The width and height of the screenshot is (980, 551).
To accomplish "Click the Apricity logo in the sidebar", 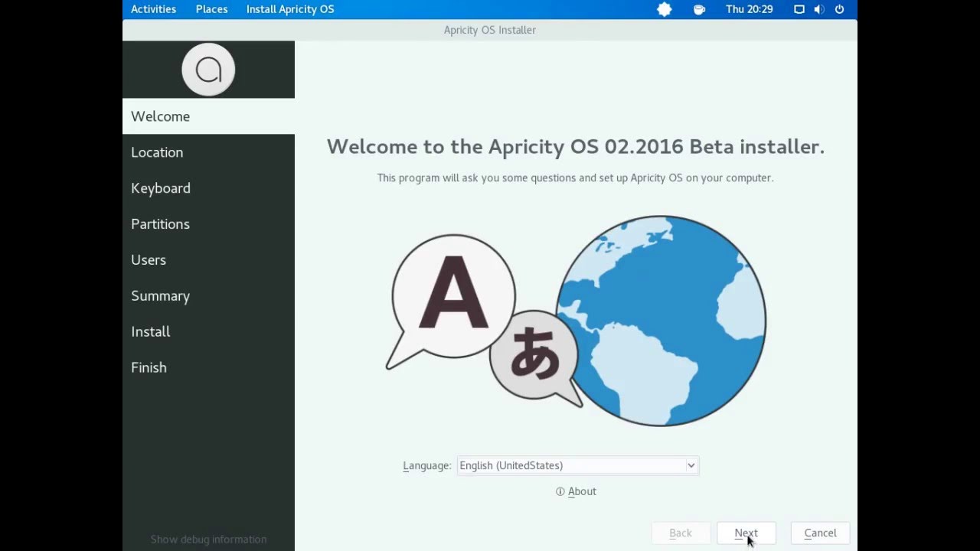I will click(208, 70).
